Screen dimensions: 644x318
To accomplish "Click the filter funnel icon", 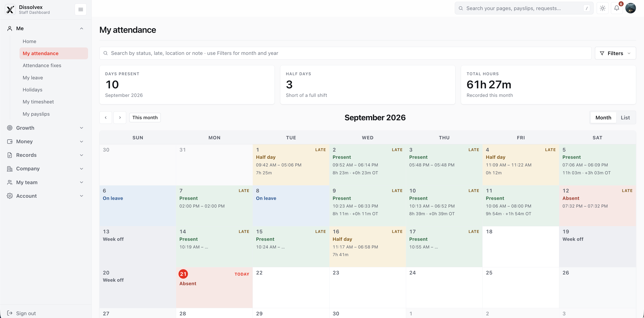I will (602, 53).
